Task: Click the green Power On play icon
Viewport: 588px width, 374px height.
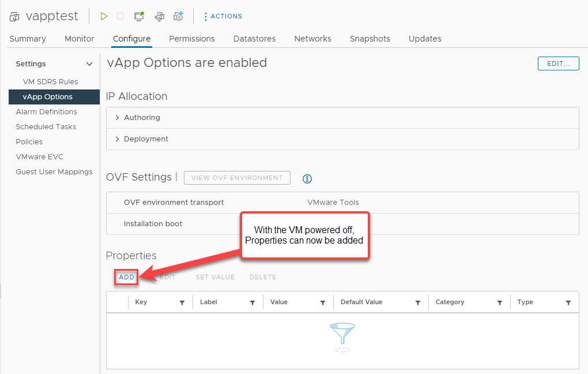Action: (104, 16)
